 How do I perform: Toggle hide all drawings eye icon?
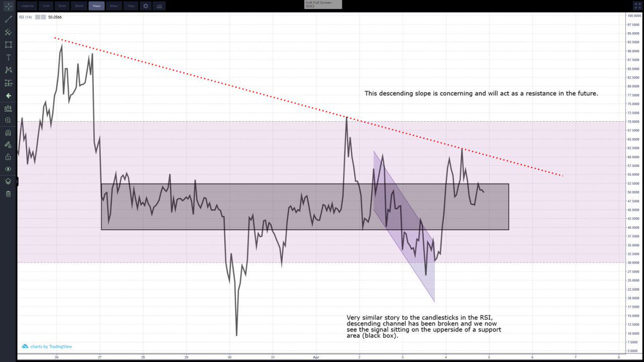[x=8, y=169]
